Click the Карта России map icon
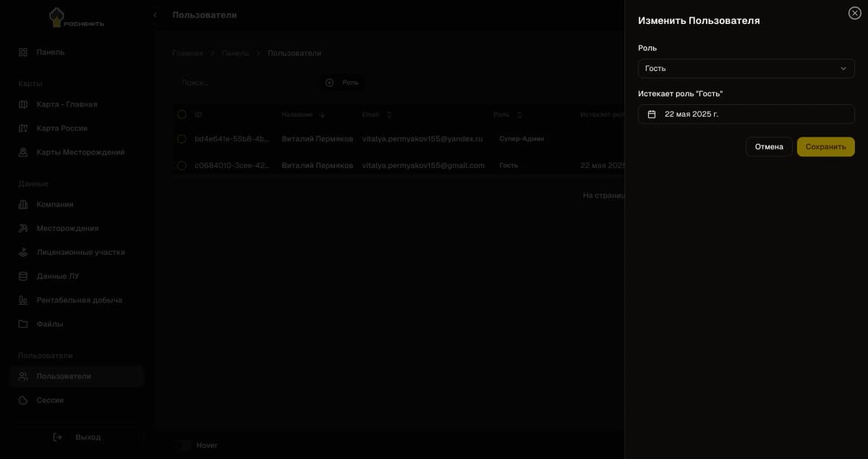Image resolution: width=868 pixels, height=459 pixels. (23, 128)
